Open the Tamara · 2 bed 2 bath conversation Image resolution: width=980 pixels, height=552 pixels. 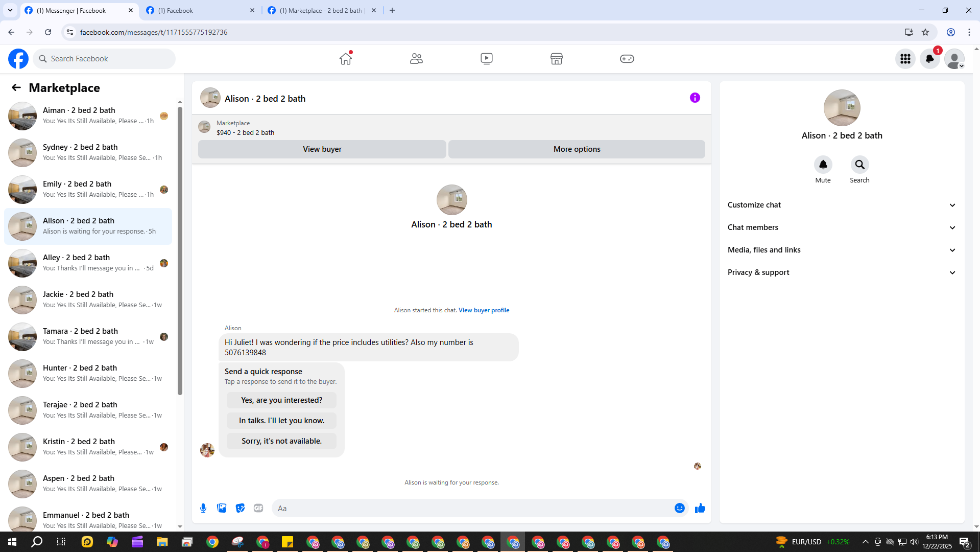tap(88, 337)
